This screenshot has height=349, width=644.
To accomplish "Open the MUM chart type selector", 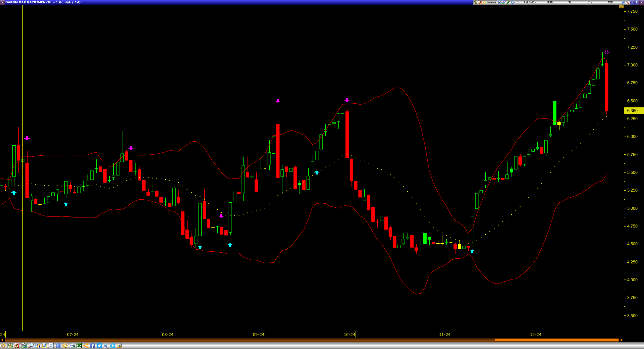I will click(550, 2).
